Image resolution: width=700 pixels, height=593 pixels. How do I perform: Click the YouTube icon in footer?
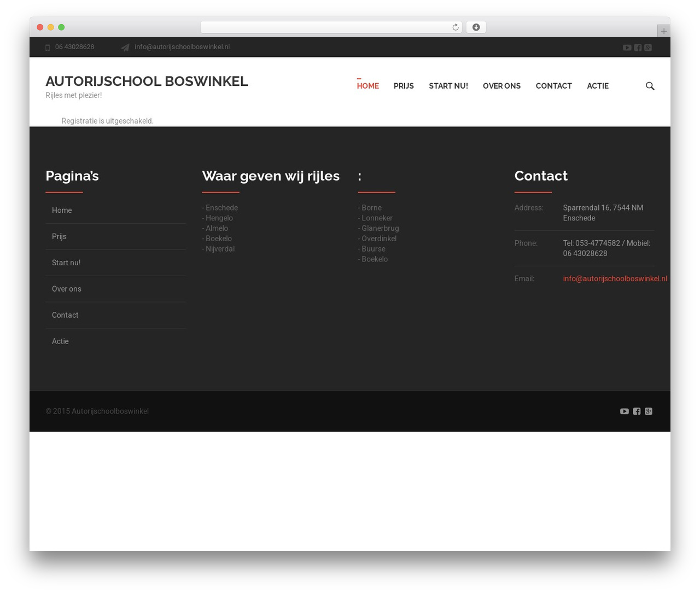point(624,411)
